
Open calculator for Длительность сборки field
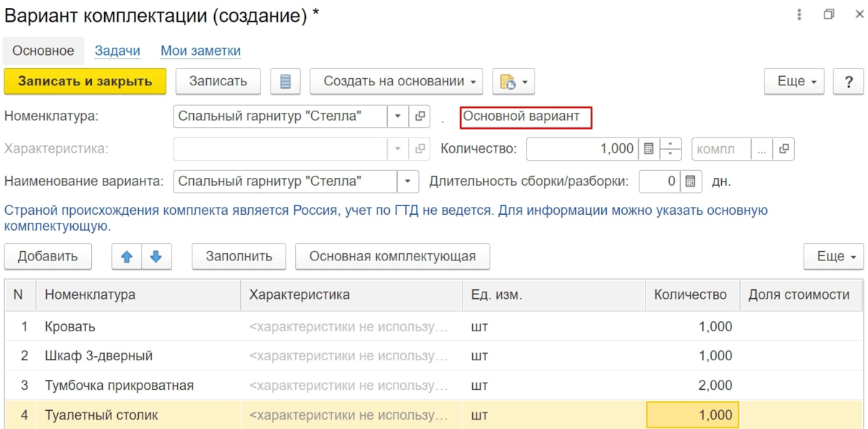[x=690, y=181]
